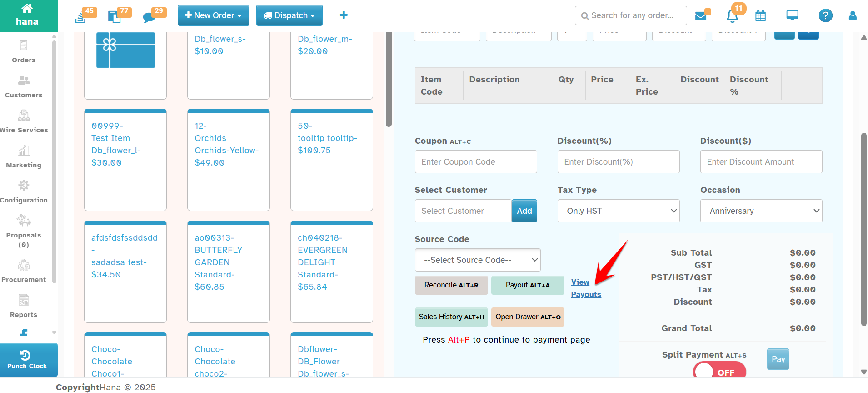Click the monitor display icon
This screenshot has width=868, height=393.
(792, 15)
